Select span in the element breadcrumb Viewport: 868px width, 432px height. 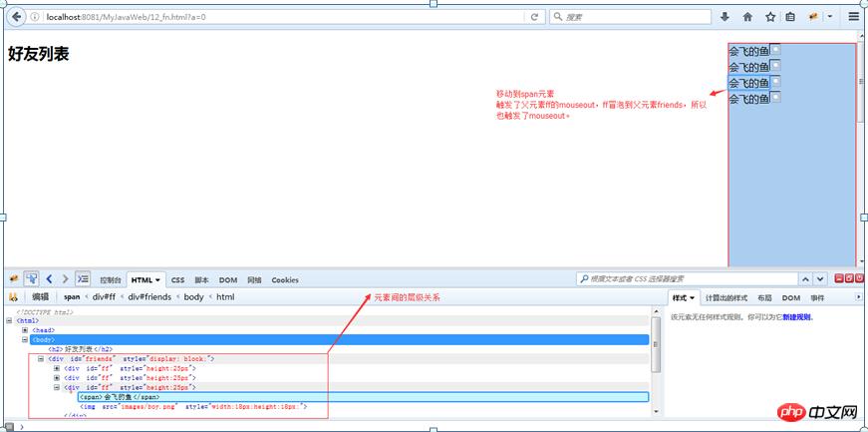[x=72, y=297]
